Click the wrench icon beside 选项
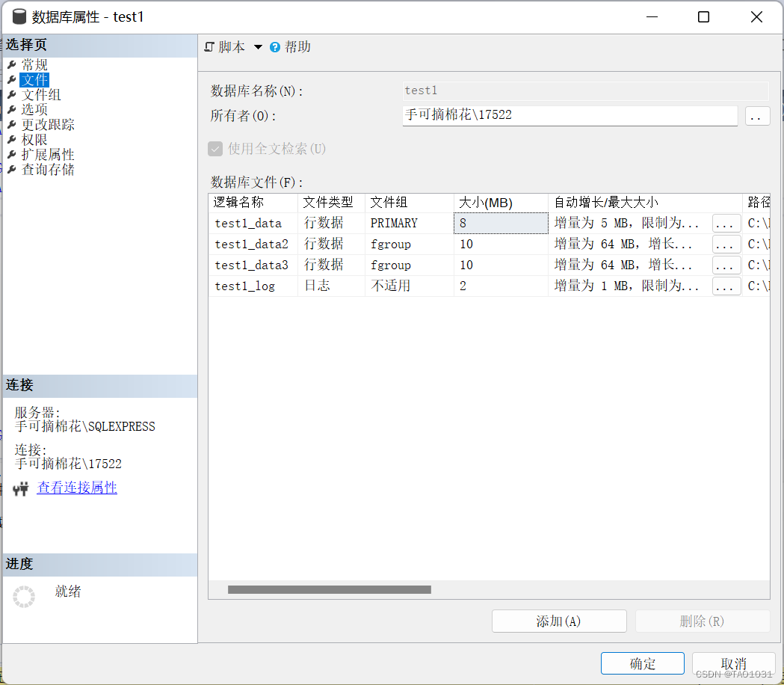 point(12,110)
